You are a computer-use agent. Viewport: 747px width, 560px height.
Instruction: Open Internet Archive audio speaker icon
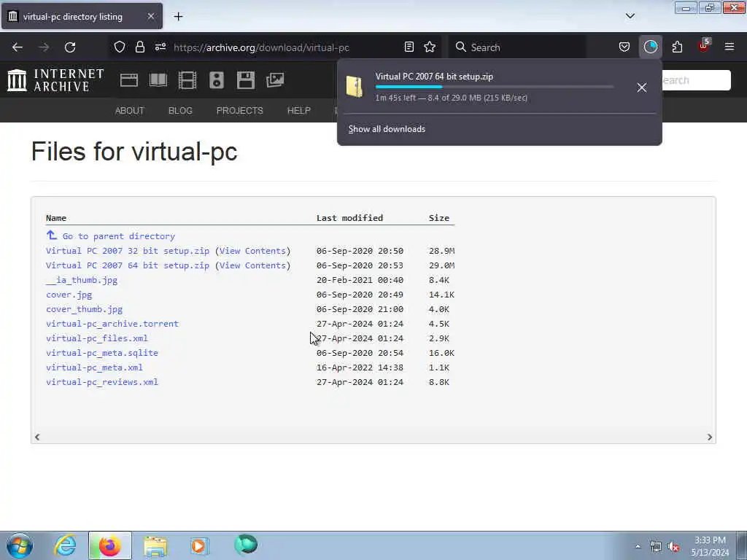click(x=216, y=80)
